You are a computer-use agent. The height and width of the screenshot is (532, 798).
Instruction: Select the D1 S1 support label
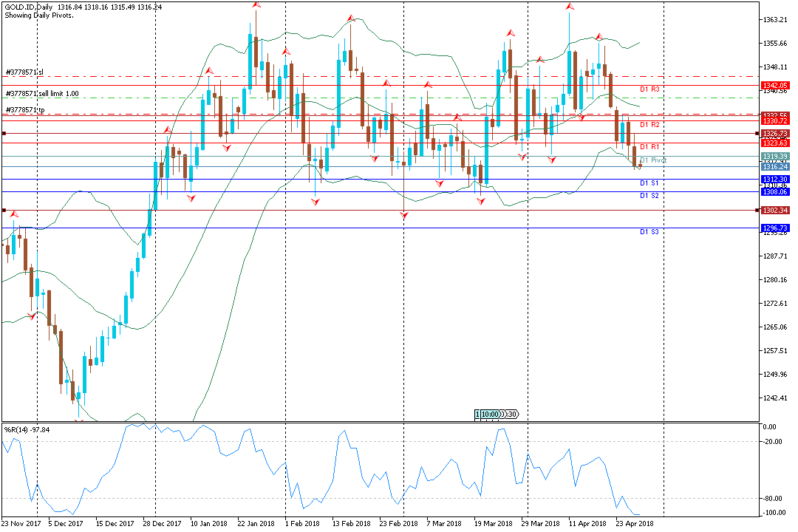point(649,183)
